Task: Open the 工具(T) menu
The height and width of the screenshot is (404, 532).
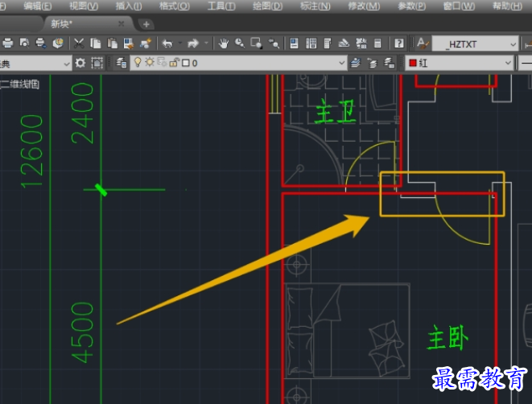Action: (x=221, y=6)
